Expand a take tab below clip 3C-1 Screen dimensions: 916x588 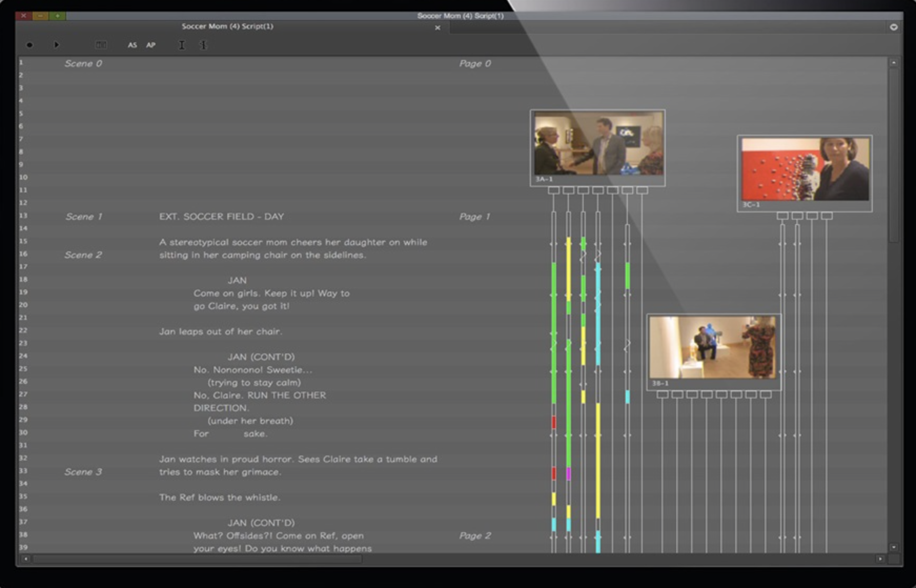[x=783, y=214]
